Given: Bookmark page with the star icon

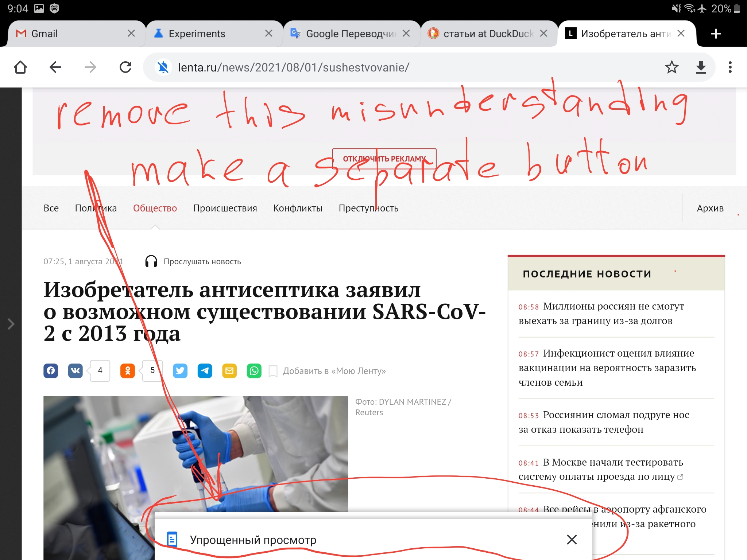Looking at the screenshot, I should (x=671, y=67).
